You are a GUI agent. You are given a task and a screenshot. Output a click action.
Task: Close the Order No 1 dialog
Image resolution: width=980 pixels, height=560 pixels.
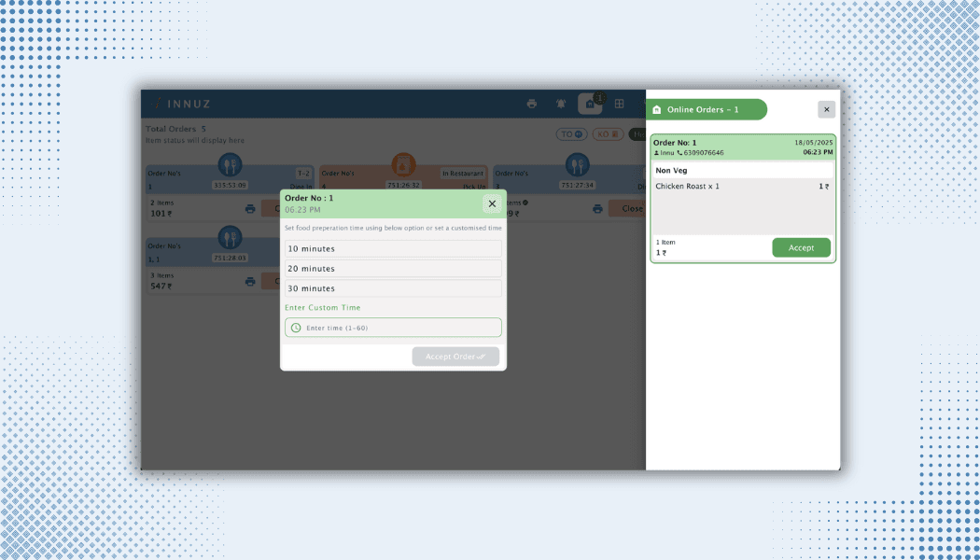pos(492,203)
